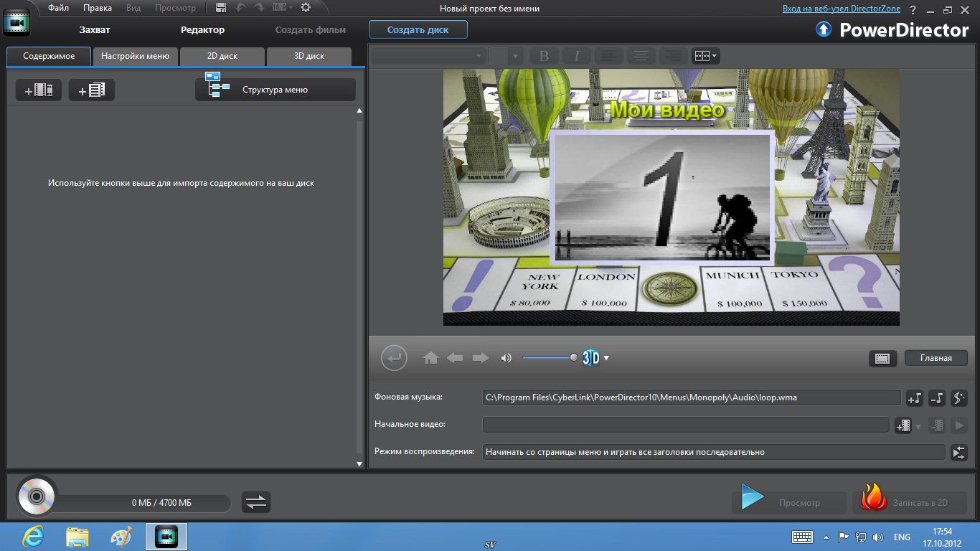
Task: Follow the DirectorZone web link
Action: tap(842, 9)
